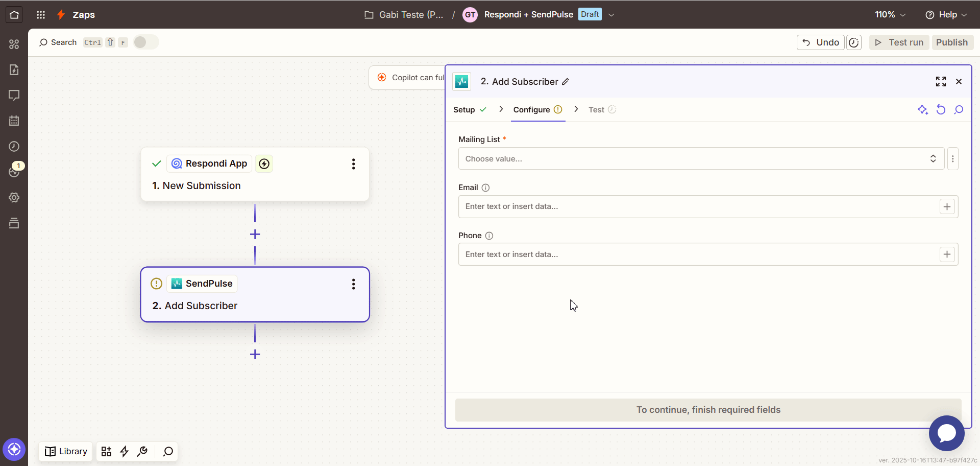The width and height of the screenshot is (980, 466).
Task: Click the info icon next to Email
Action: pos(486,188)
